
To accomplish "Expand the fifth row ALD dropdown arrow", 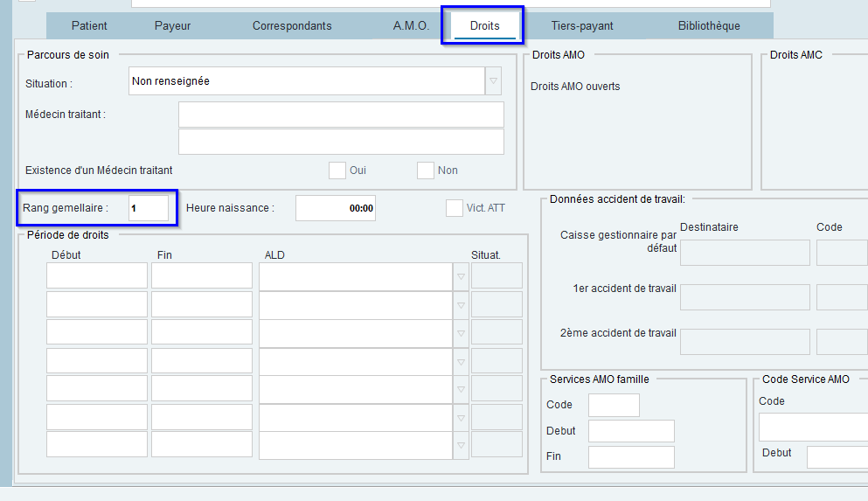I will pyautogui.click(x=461, y=389).
